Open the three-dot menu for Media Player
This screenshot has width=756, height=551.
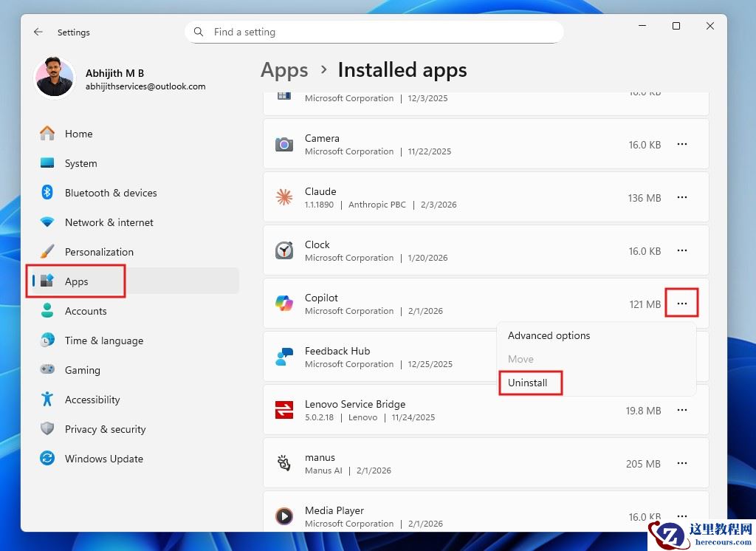[x=682, y=516]
